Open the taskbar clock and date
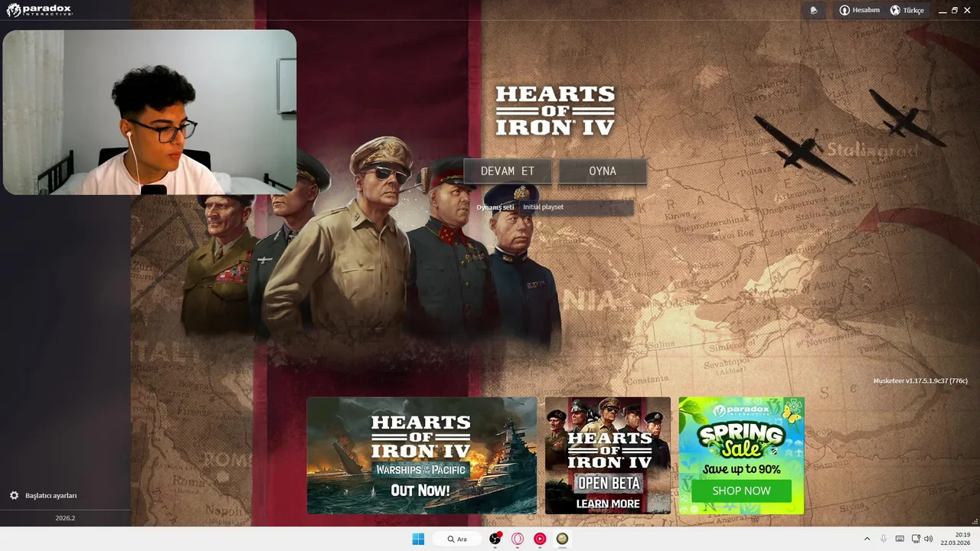 [x=955, y=539]
